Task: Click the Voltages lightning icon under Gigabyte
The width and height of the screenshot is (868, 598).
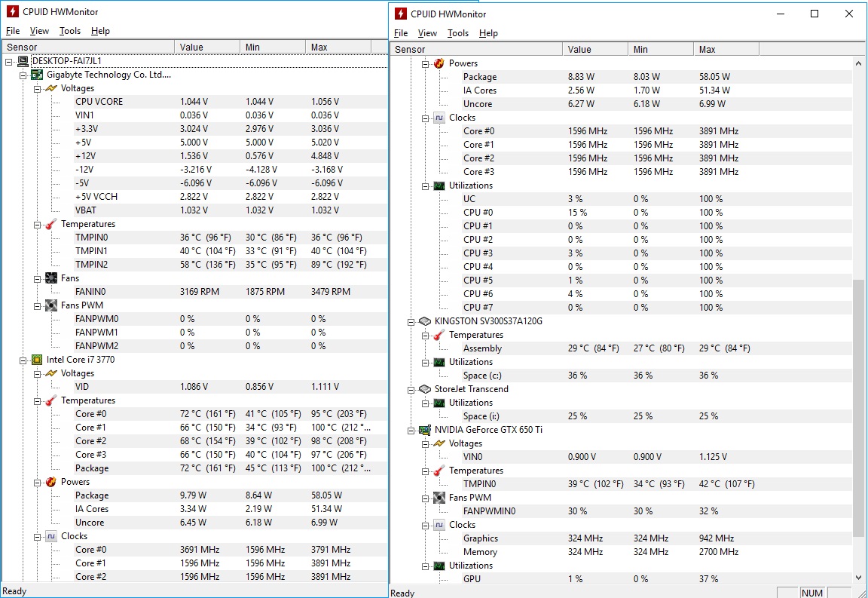Action: (x=51, y=88)
